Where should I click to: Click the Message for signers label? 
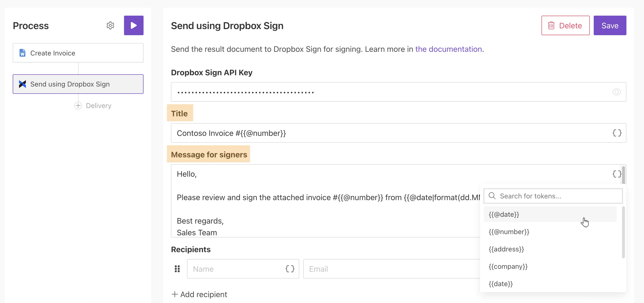(x=209, y=154)
